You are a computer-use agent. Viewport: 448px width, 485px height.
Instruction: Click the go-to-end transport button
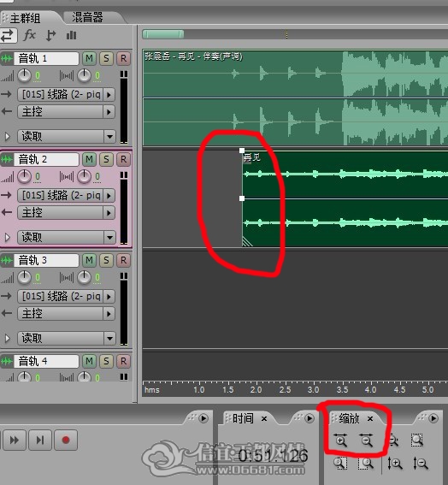point(40,440)
